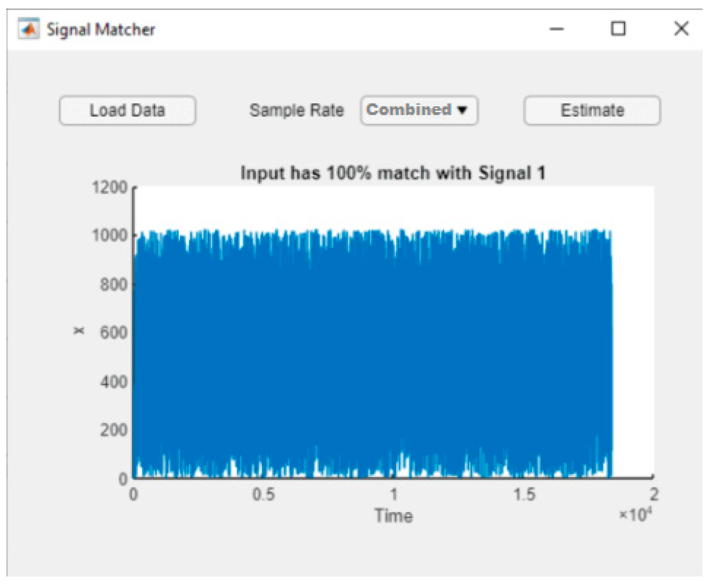Click the Signal Matcher window title text
The width and height of the screenshot is (713, 588).
click(x=100, y=29)
